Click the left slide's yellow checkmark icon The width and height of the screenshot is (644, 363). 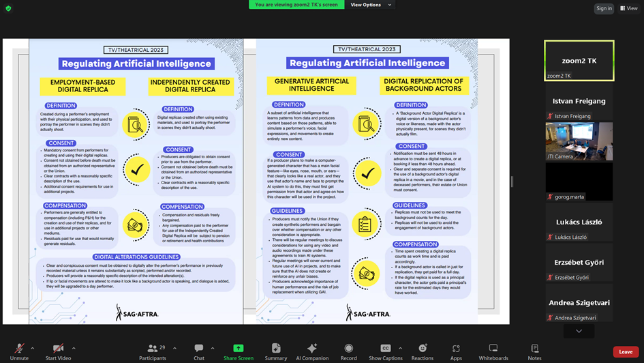pos(137,169)
